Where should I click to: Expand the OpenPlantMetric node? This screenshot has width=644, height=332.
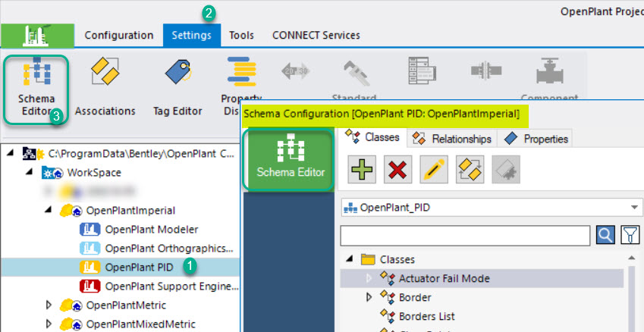[x=49, y=305]
